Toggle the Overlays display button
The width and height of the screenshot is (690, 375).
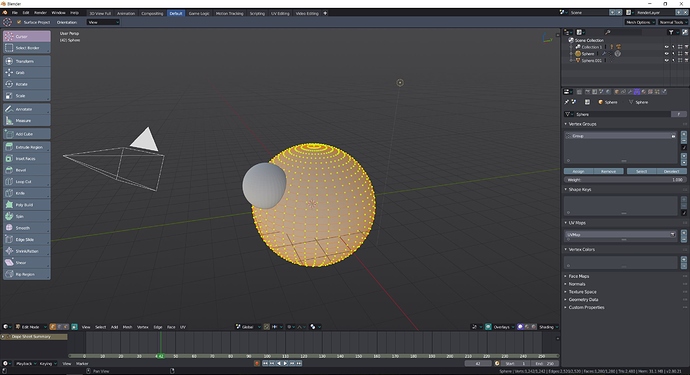(488, 327)
